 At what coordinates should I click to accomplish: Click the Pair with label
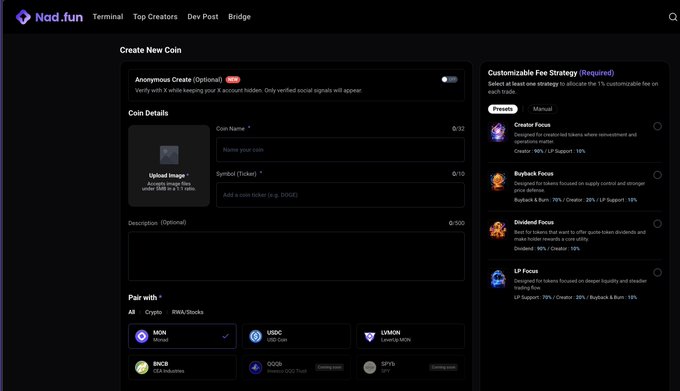click(x=142, y=297)
